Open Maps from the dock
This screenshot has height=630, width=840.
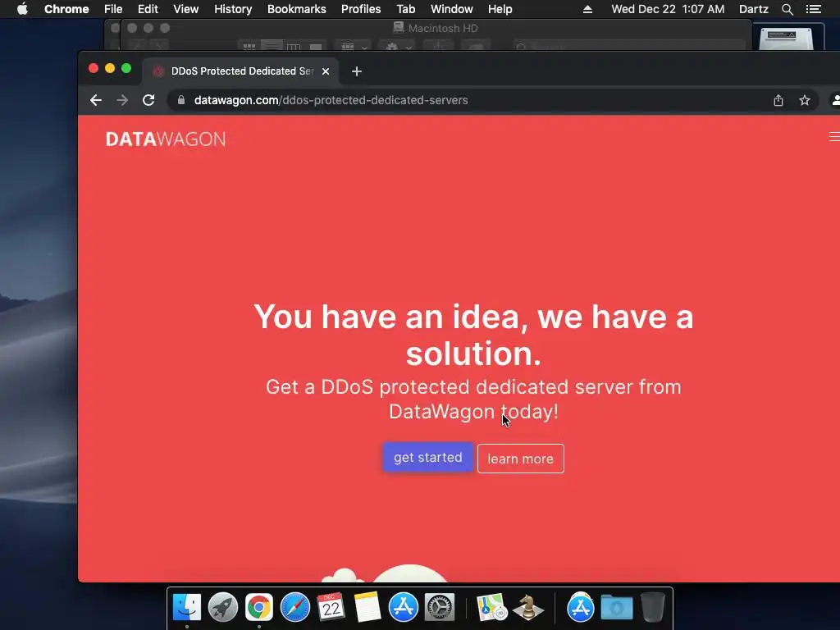[x=492, y=608]
